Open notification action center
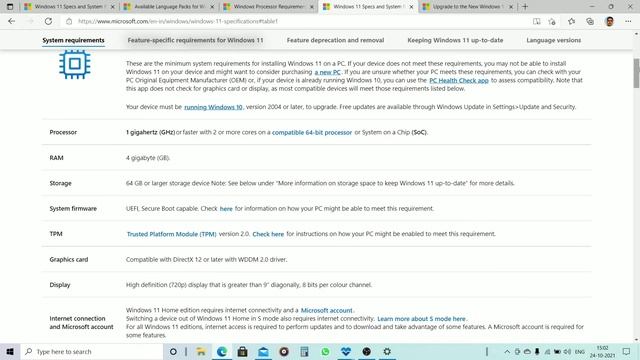 [x=627, y=351]
